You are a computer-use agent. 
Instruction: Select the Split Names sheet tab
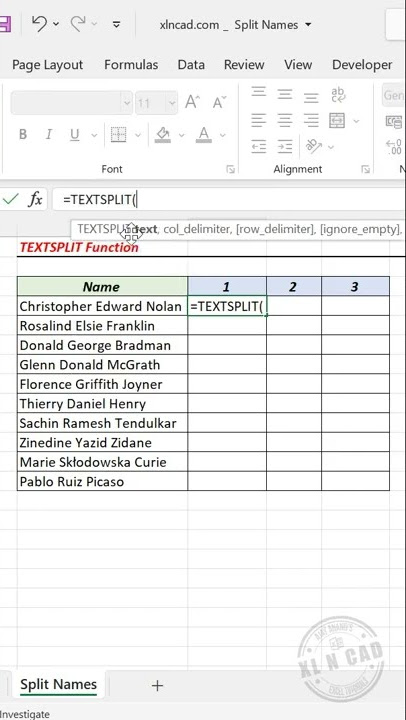point(58,685)
